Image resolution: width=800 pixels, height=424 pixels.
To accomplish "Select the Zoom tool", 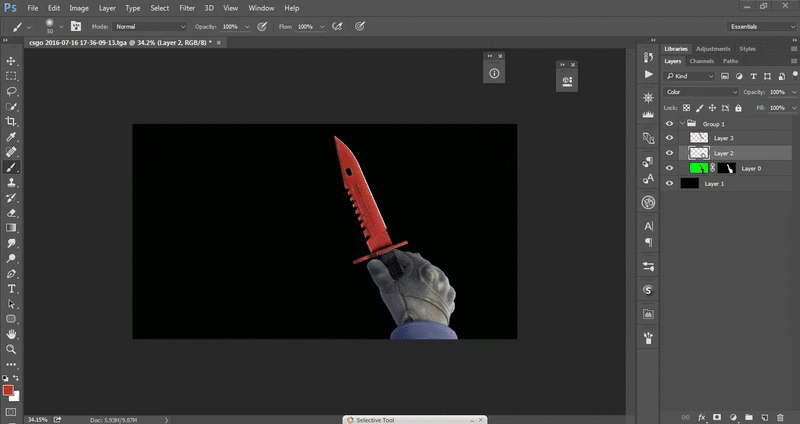I will click(x=11, y=350).
